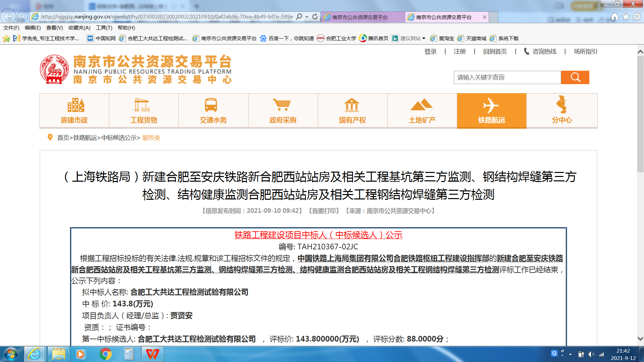Viewport: 644px width, 362px height.
Task: Open a new blank browser tab
Action: tap(493, 17)
